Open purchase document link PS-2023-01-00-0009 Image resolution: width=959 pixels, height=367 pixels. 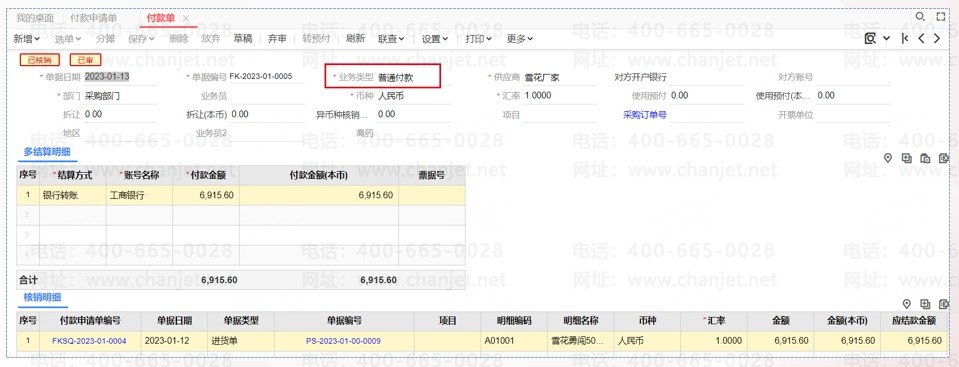pos(344,341)
